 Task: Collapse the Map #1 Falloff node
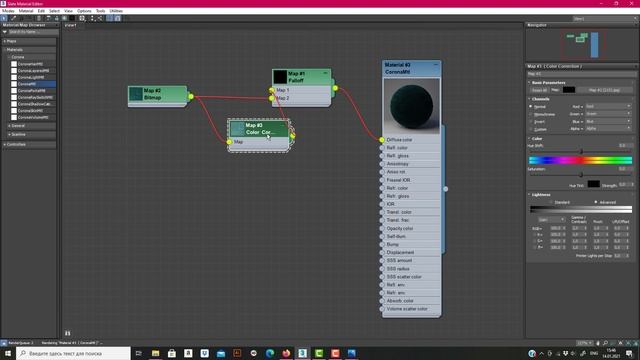click(x=325, y=73)
